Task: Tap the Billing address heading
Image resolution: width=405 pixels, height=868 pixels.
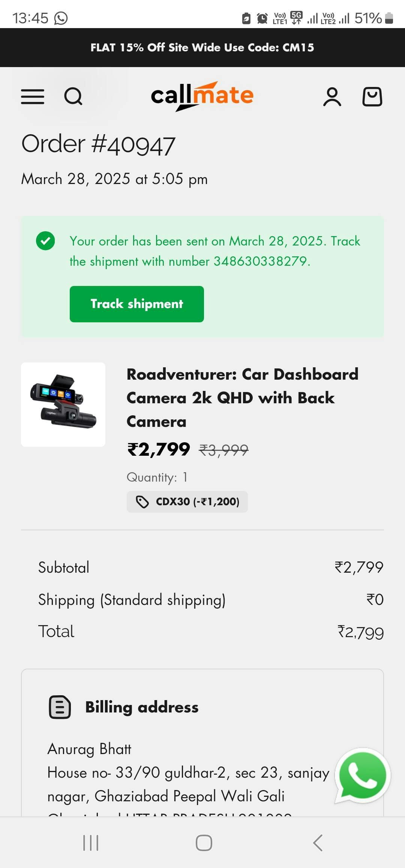Action: pos(142,707)
